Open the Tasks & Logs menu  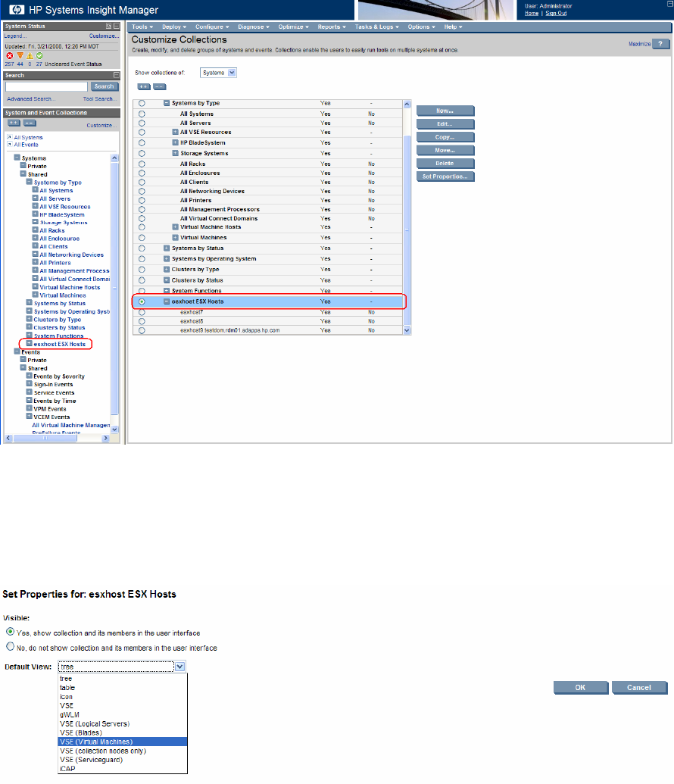click(x=376, y=27)
